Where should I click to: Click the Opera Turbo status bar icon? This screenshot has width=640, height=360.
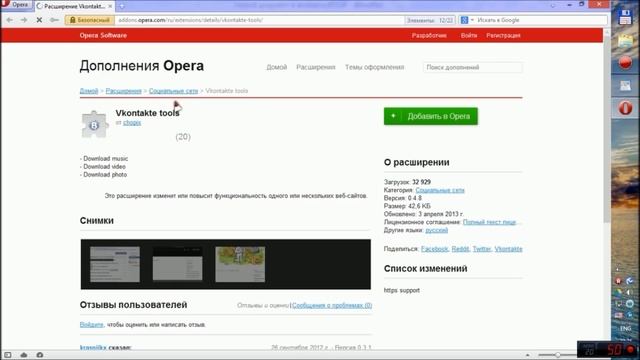(40, 355)
